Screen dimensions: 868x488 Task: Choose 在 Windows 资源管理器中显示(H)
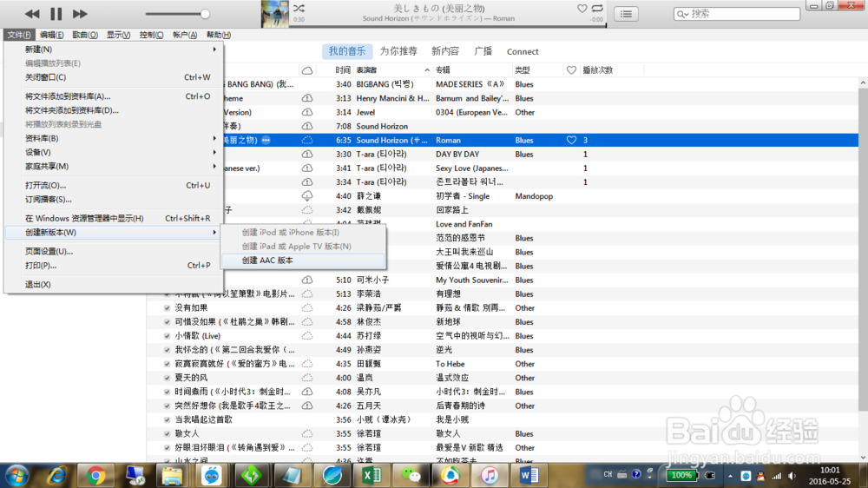coord(114,218)
